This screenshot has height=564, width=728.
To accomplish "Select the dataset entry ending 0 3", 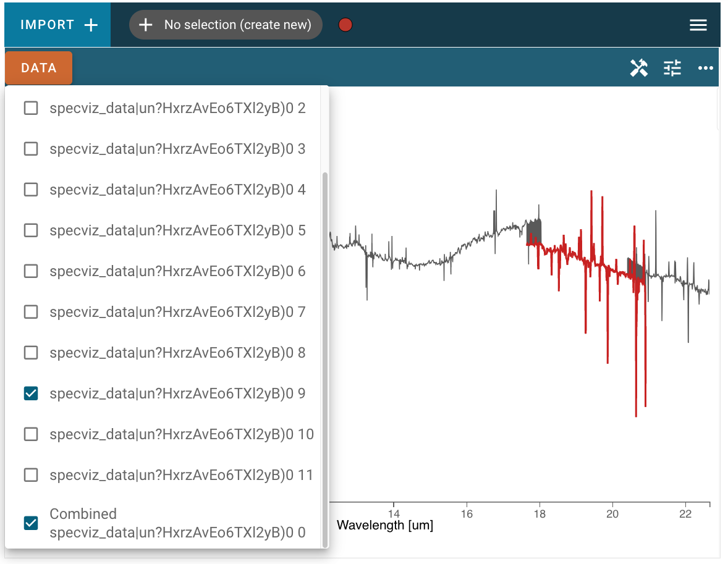I will click(177, 149).
